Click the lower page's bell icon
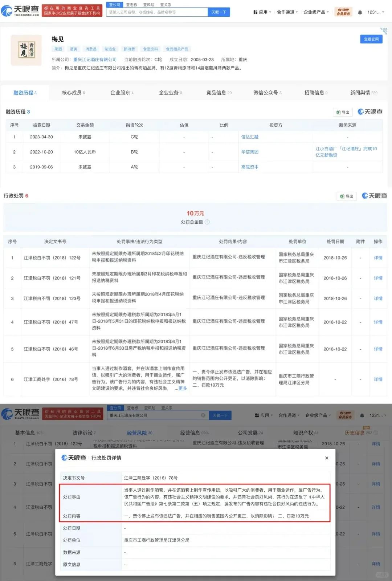Screen dimensions: 392x581 (362, 415)
